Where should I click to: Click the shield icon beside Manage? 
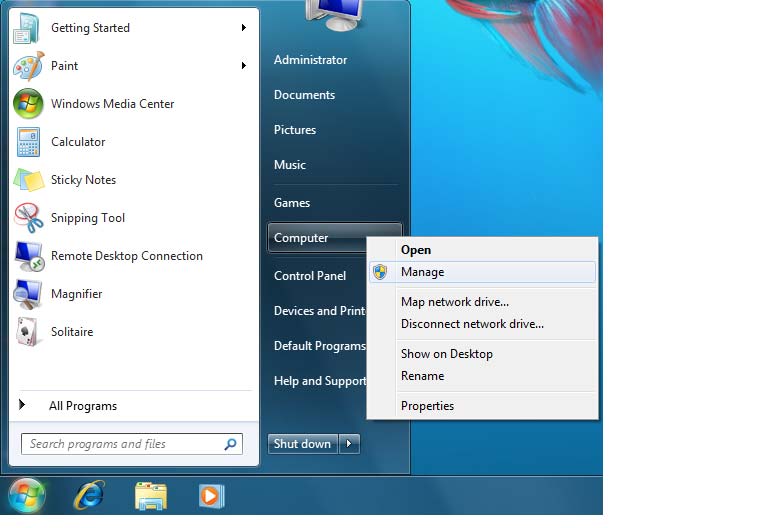[380, 272]
